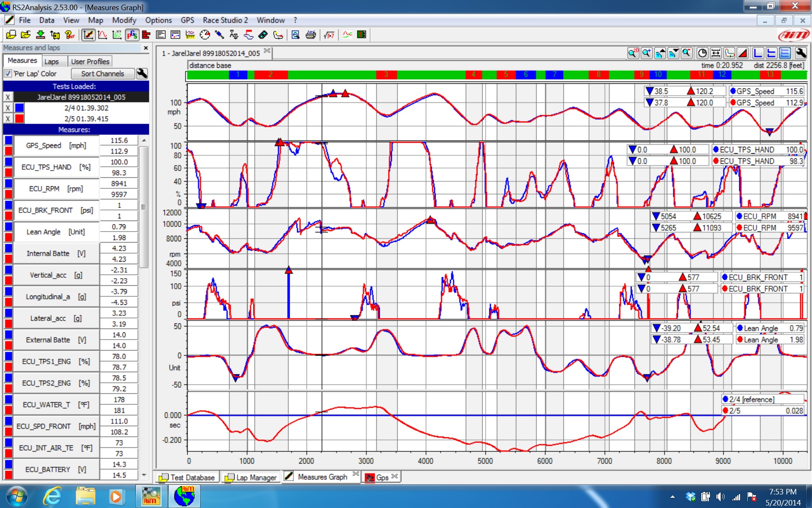The width and height of the screenshot is (812, 508).
Task: Open the GPS menu
Action: (187, 20)
